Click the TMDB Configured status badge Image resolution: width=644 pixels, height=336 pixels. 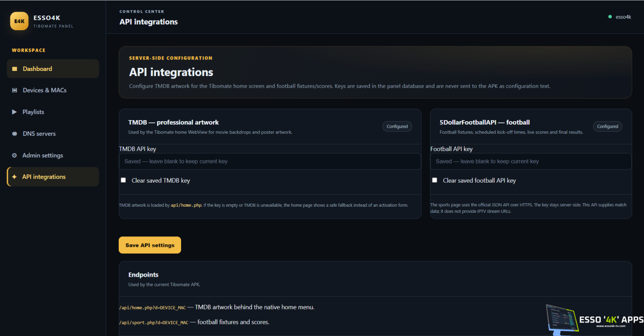[397, 126]
